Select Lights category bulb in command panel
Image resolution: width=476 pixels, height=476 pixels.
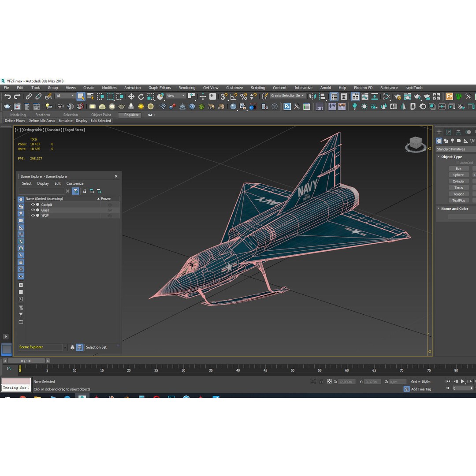[x=452, y=141]
